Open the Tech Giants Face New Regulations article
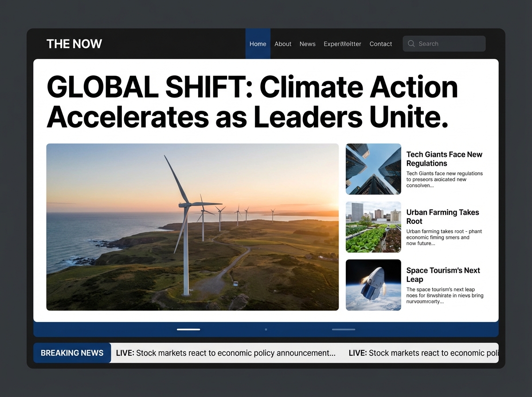 (445, 159)
